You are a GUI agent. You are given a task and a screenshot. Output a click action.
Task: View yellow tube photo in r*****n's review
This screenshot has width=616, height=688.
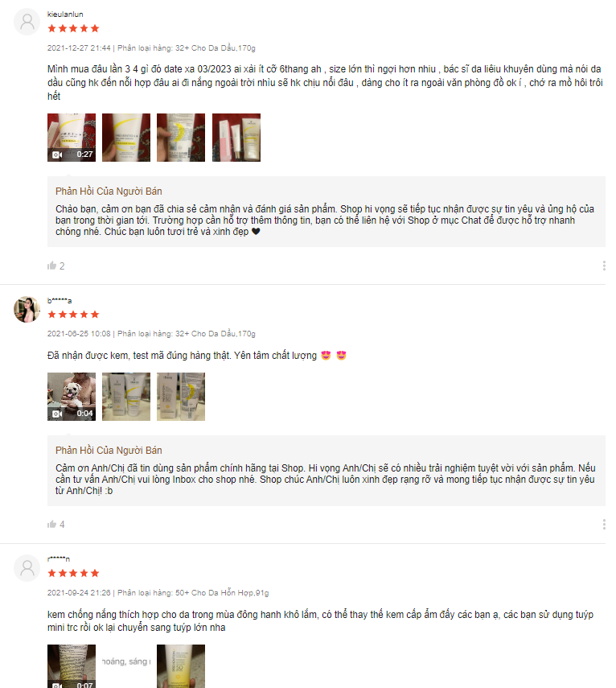[x=181, y=666]
